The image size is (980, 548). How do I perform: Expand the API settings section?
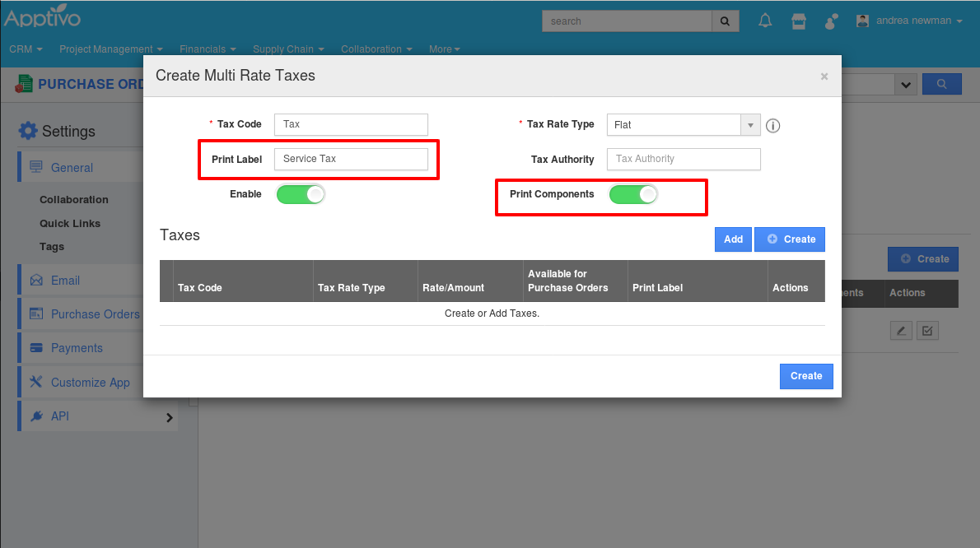pos(169,417)
